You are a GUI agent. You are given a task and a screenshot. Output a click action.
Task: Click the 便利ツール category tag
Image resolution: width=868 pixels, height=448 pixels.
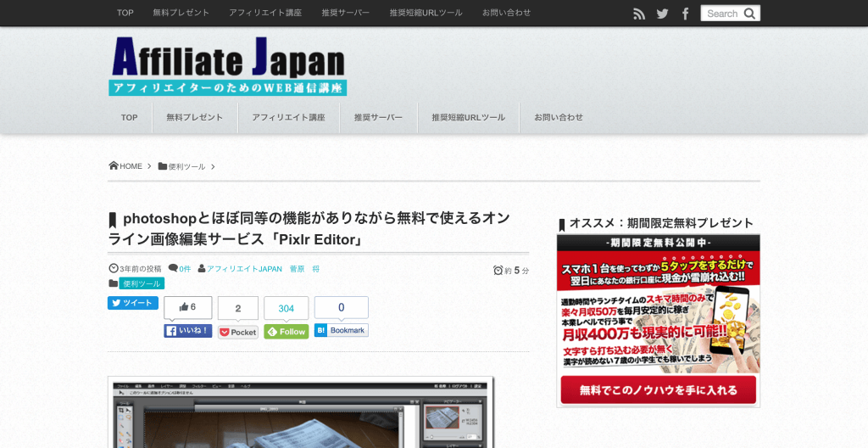pos(142,283)
